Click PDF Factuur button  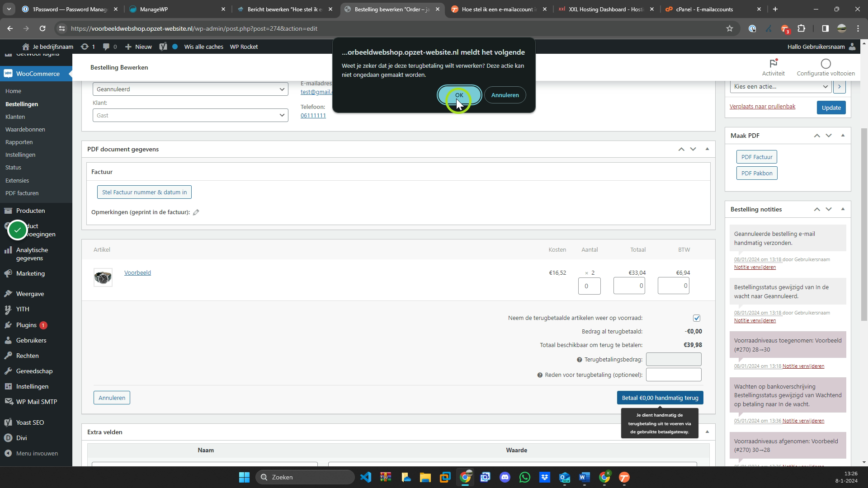[757, 157]
